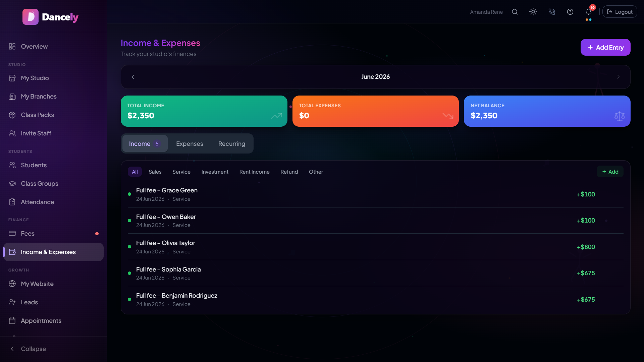This screenshot has width=644, height=362.
Task: Click the Invite Staff person icon
Action: click(12, 133)
